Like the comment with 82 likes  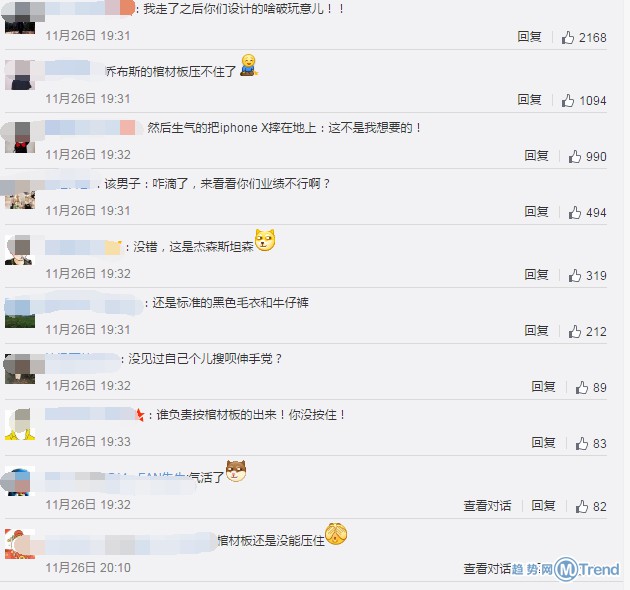pos(581,506)
